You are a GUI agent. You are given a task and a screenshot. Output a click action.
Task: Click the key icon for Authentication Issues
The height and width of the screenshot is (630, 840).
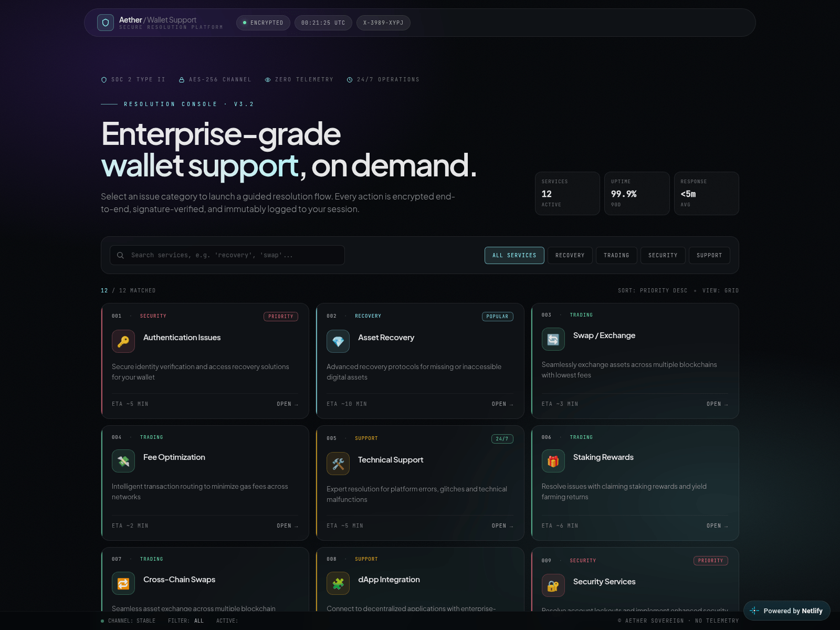pos(123,341)
